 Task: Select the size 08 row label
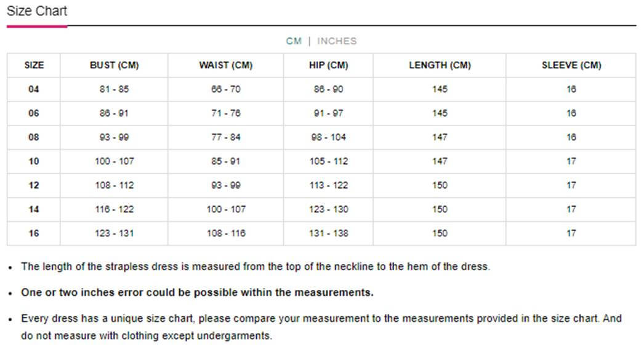point(34,137)
